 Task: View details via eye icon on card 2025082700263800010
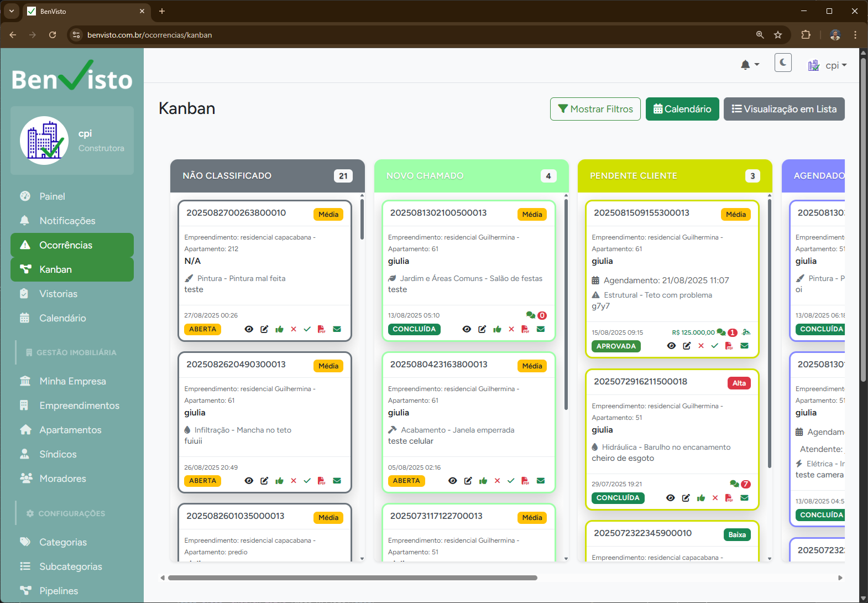point(249,329)
